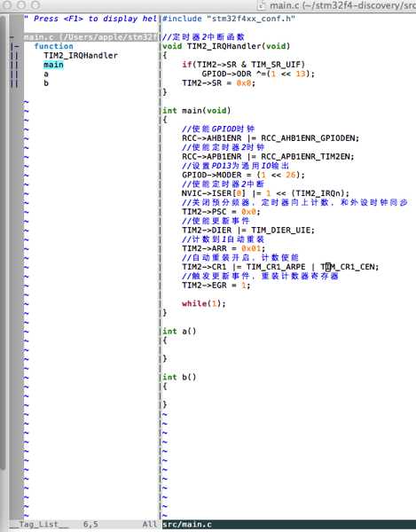The width and height of the screenshot is (416, 532).
Task: Click the while(1); line
Action: coord(204,303)
